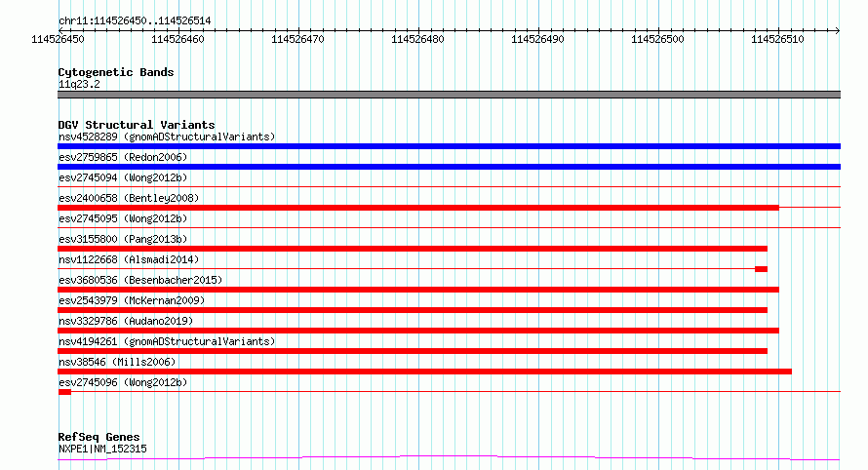This screenshot has width=868, height=470.
Task: Select ruler position 114526470
Action: 297,39
